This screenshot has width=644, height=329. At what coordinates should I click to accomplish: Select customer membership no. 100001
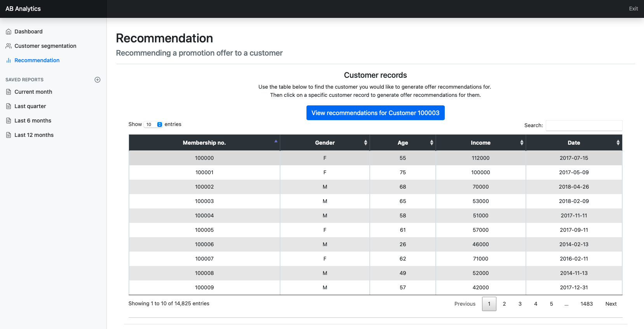[x=204, y=172]
